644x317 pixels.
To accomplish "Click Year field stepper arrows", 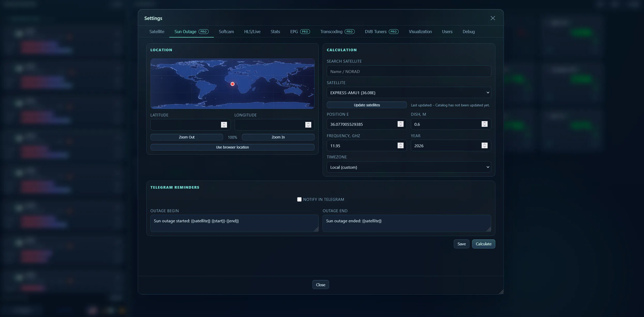I will pyautogui.click(x=484, y=145).
